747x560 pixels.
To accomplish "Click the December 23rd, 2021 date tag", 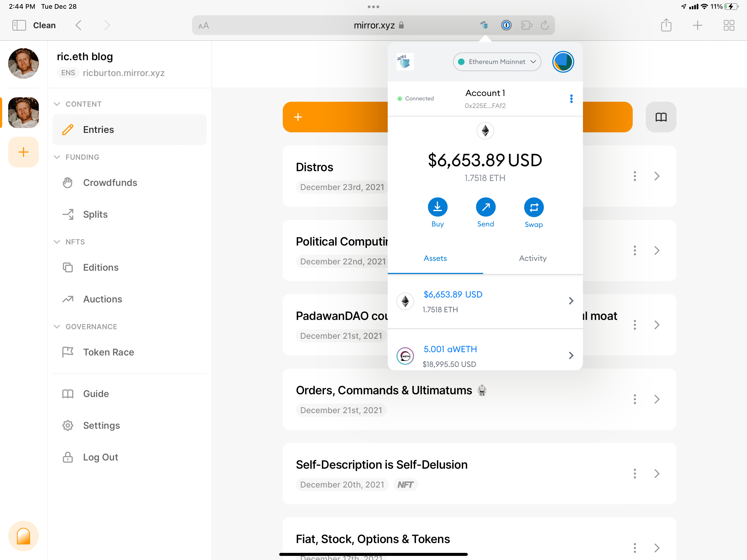I will point(342,187).
